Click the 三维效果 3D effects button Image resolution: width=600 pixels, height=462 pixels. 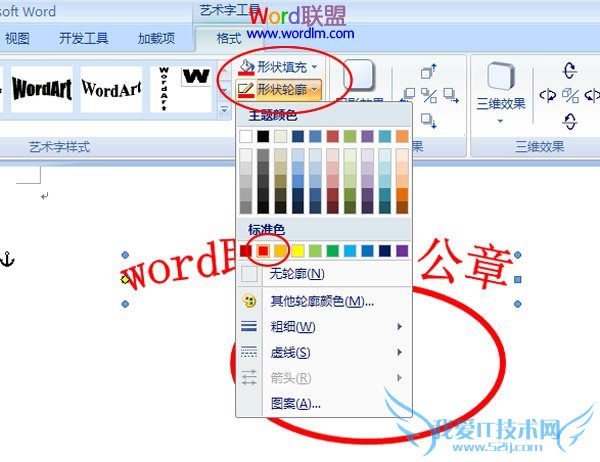(x=501, y=92)
